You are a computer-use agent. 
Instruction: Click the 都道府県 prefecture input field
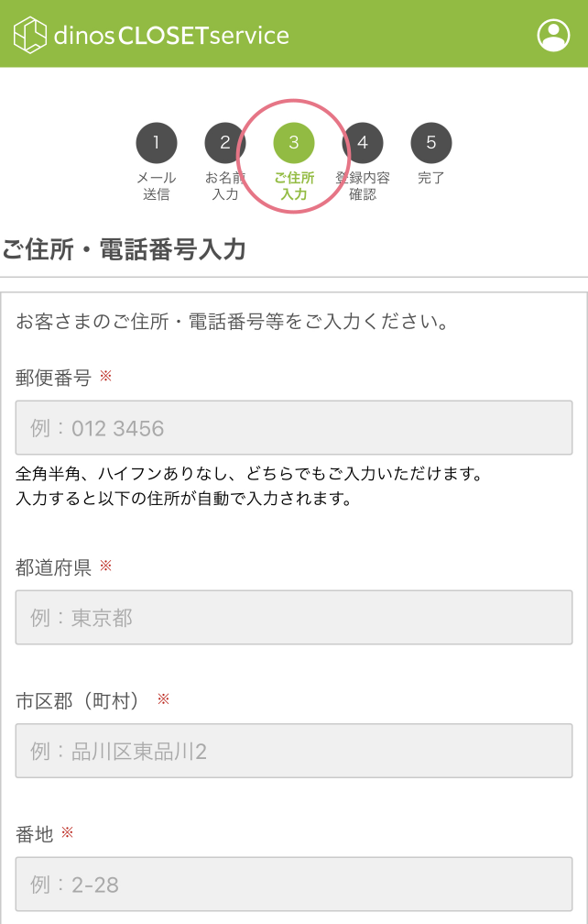(x=293, y=618)
